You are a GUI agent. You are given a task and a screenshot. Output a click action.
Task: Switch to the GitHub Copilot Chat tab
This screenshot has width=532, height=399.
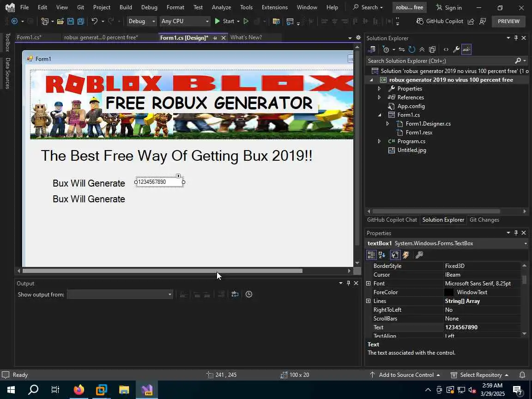coord(392,219)
